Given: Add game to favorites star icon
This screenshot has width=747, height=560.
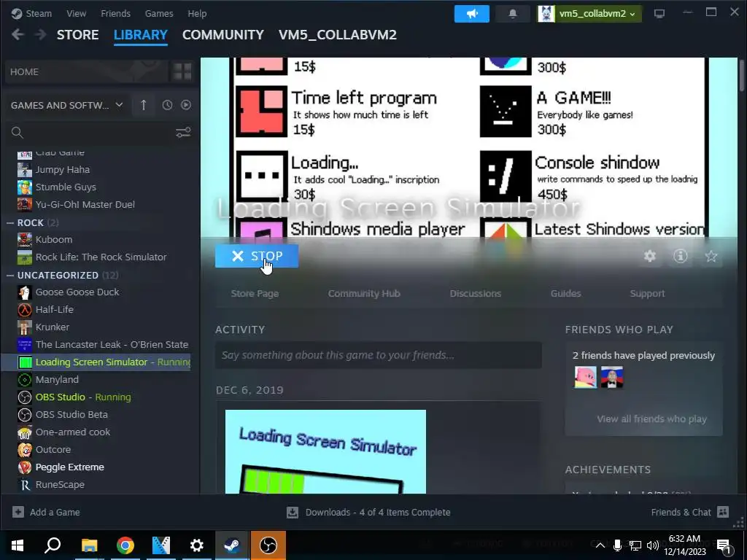Looking at the screenshot, I should pyautogui.click(x=711, y=256).
